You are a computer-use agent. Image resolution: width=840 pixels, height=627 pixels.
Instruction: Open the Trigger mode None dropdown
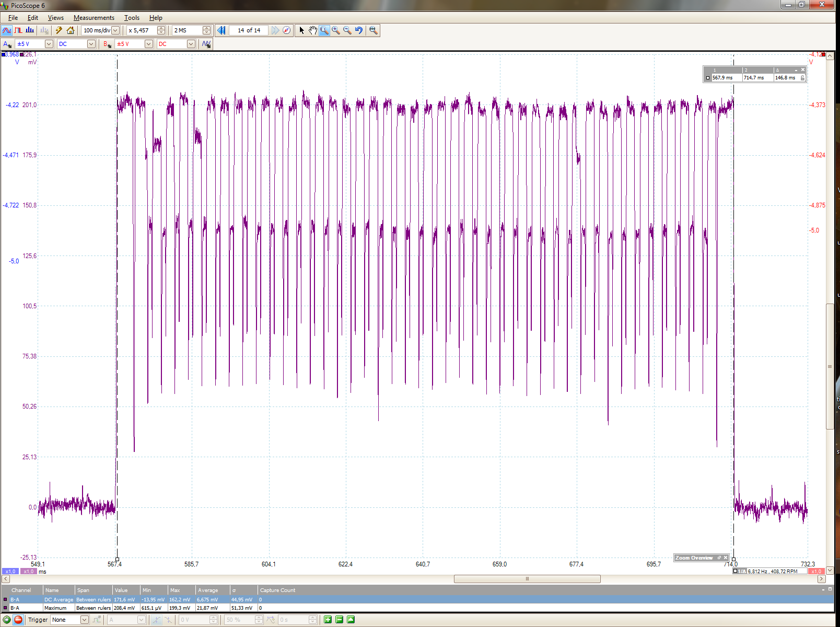coord(85,620)
